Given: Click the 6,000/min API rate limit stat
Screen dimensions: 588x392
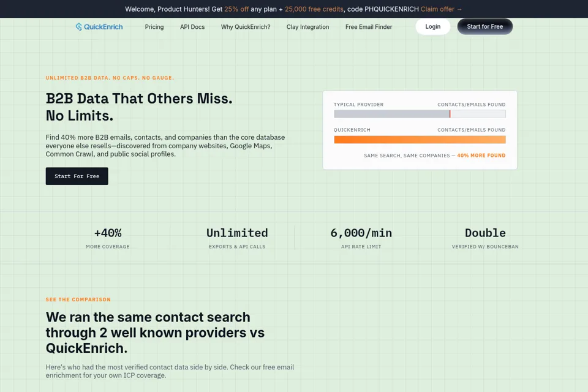Looking at the screenshot, I should (361, 238).
